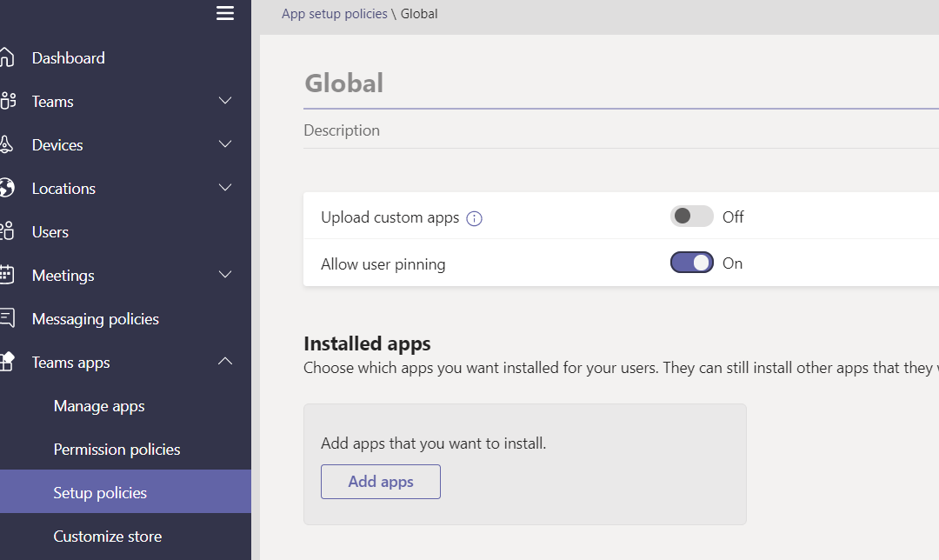Open Manage apps
This screenshot has height=560, width=939.
(99, 406)
